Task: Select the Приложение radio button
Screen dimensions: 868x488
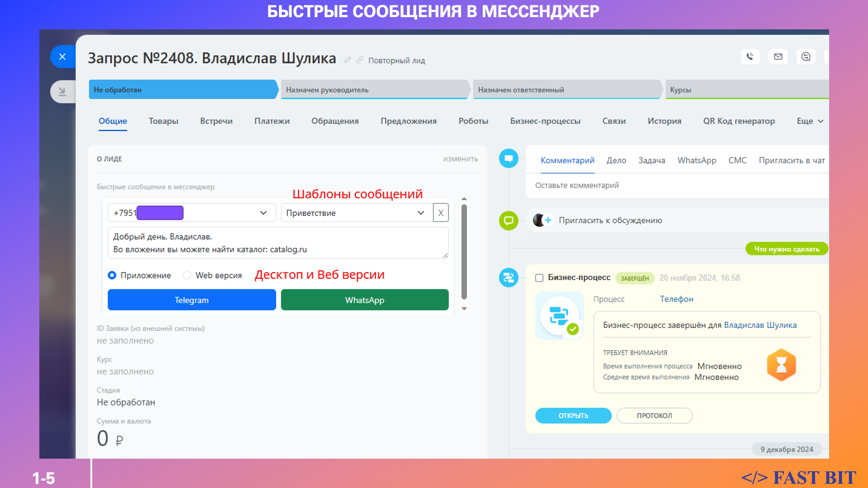Action: click(x=112, y=275)
